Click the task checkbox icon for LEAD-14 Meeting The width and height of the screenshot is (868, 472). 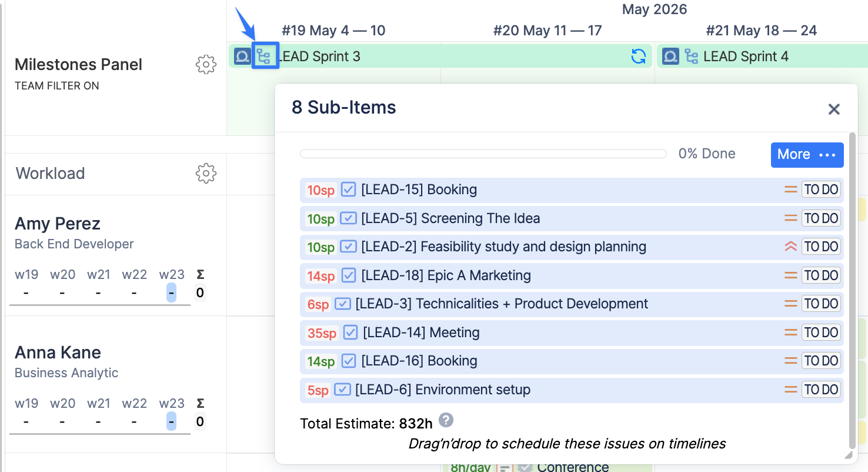350,333
